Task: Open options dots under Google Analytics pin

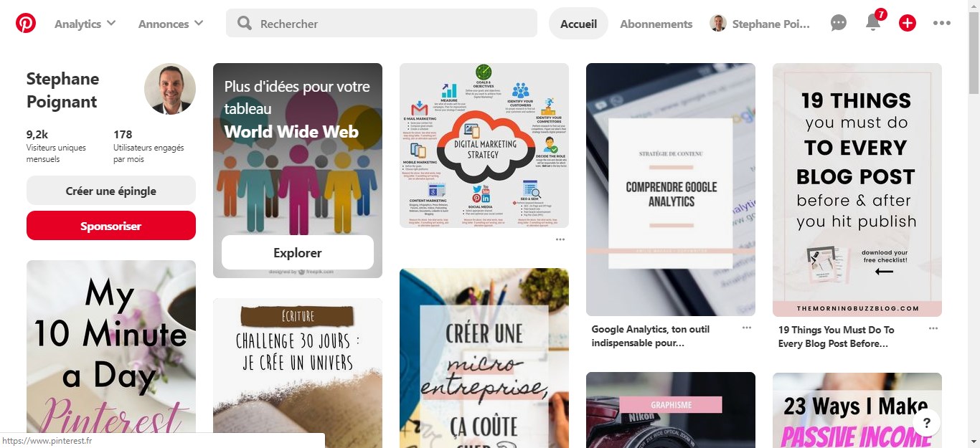Action: 747,328
